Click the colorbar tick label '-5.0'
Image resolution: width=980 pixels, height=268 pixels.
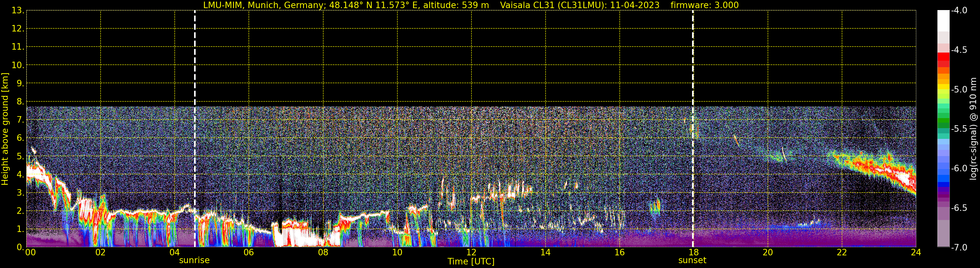(x=959, y=90)
